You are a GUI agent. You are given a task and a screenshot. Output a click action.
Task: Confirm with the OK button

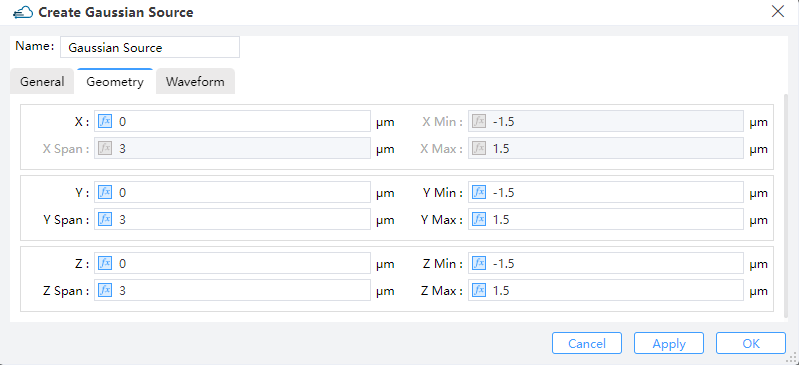coord(751,343)
